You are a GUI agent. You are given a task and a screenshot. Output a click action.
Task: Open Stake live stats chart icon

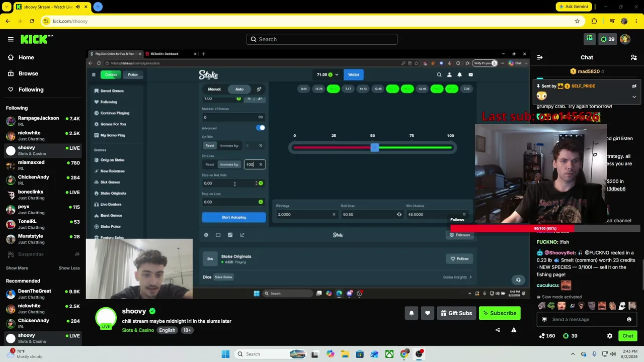(x=242, y=235)
